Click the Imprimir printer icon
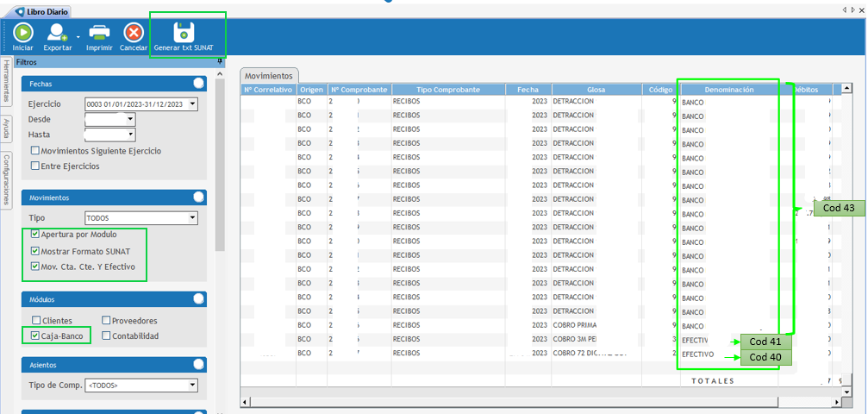The image size is (868, 414). tap(100, 34)
